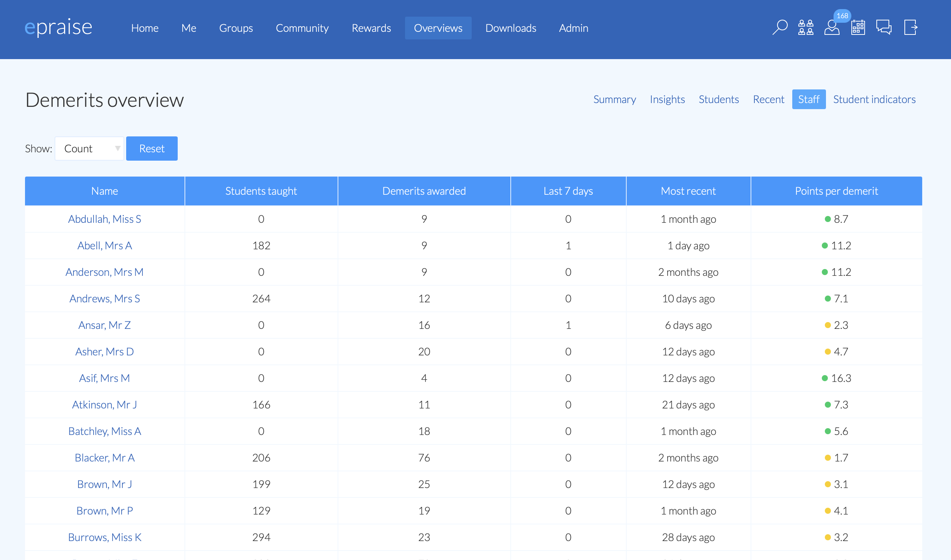The width and height of the screenshot is (951, 560).
Task: Select the Students tab in the overview
Action: pos(718,99)
